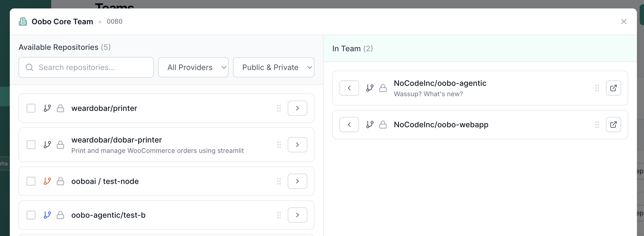Click the lock icon for weardobar/dobar-printer

click(x=60, y=145)
